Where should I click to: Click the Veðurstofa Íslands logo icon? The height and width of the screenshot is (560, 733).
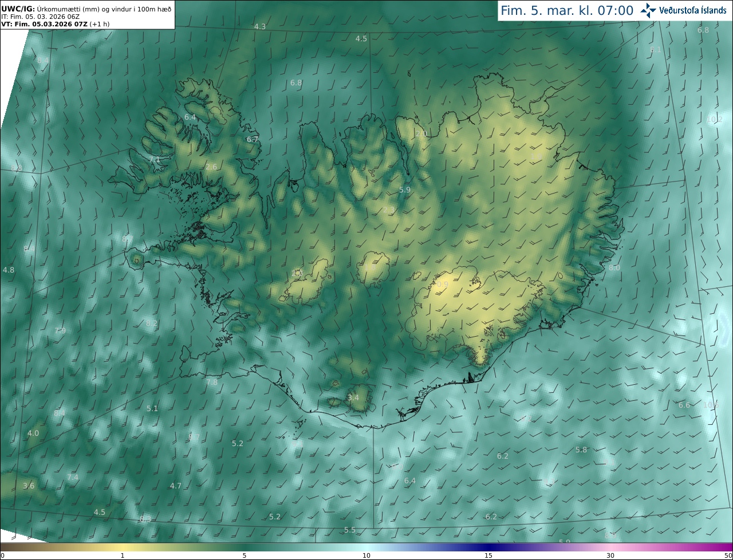point(648,10)
